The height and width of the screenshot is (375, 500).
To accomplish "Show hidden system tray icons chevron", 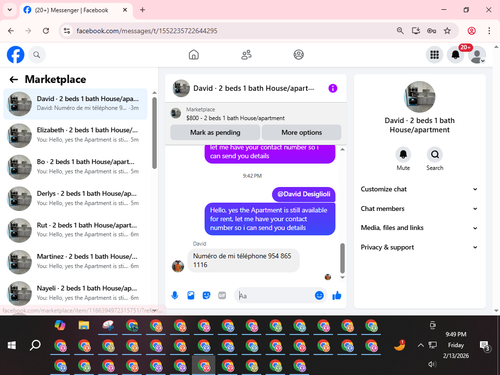I will [x=421, y=345].
